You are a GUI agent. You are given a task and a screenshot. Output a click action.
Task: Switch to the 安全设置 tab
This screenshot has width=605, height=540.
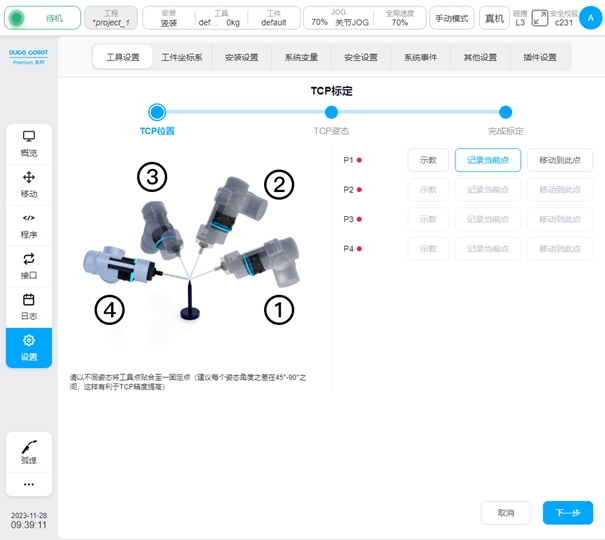coord(361,58)
